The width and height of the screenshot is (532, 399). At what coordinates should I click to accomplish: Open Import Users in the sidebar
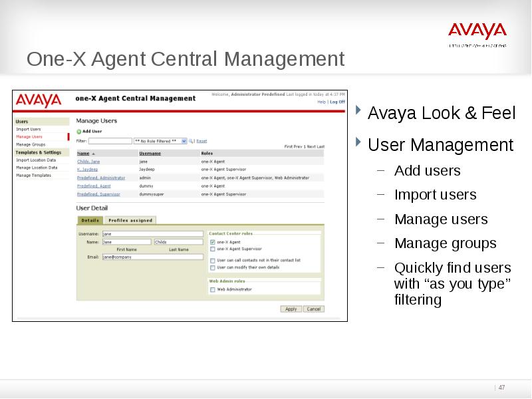point(29,129)
